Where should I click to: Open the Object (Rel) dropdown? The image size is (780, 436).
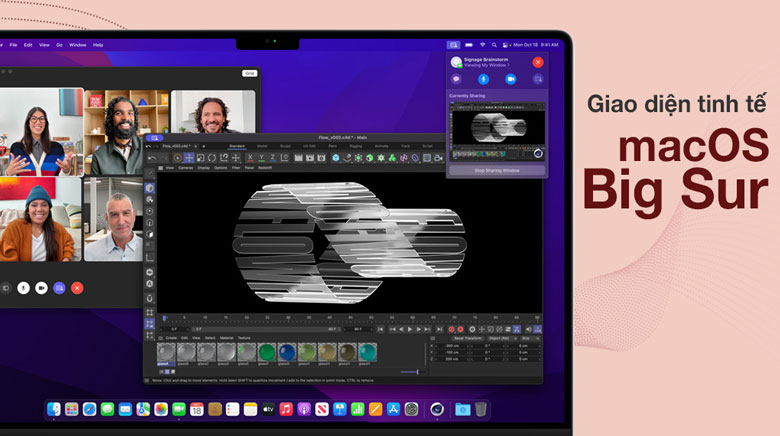pyautogui.click(x=501, y=338)
